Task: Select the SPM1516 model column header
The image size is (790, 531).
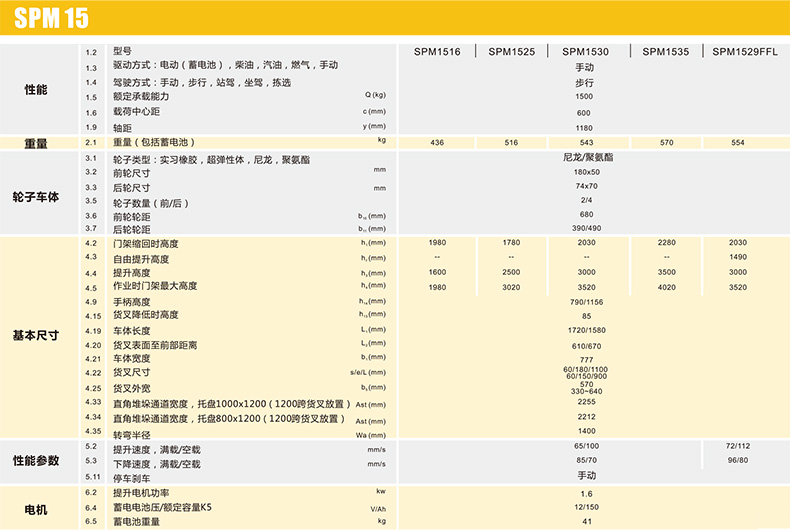Action: pyautogui.click(x=437, y=51)
